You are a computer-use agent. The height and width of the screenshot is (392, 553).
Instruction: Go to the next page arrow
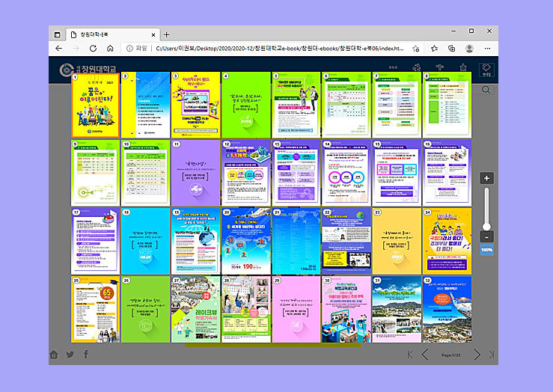pos(477,354)
